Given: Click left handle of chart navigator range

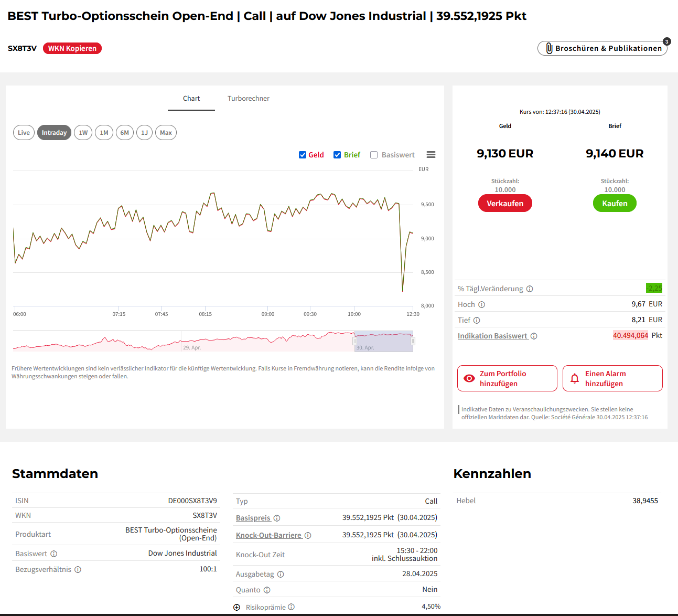Looking at the screenshot, I should [354, 341].
